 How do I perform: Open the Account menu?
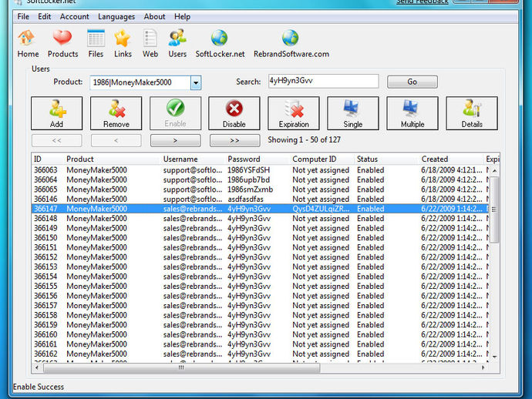[75, 17]
